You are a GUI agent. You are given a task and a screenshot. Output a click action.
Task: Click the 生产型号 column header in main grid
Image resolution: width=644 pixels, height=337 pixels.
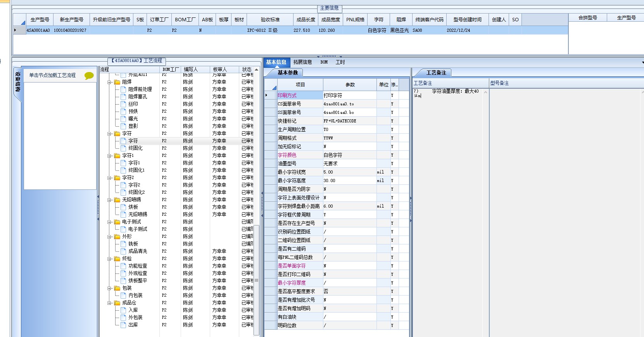pyautogui.click(x=40, y=20)
